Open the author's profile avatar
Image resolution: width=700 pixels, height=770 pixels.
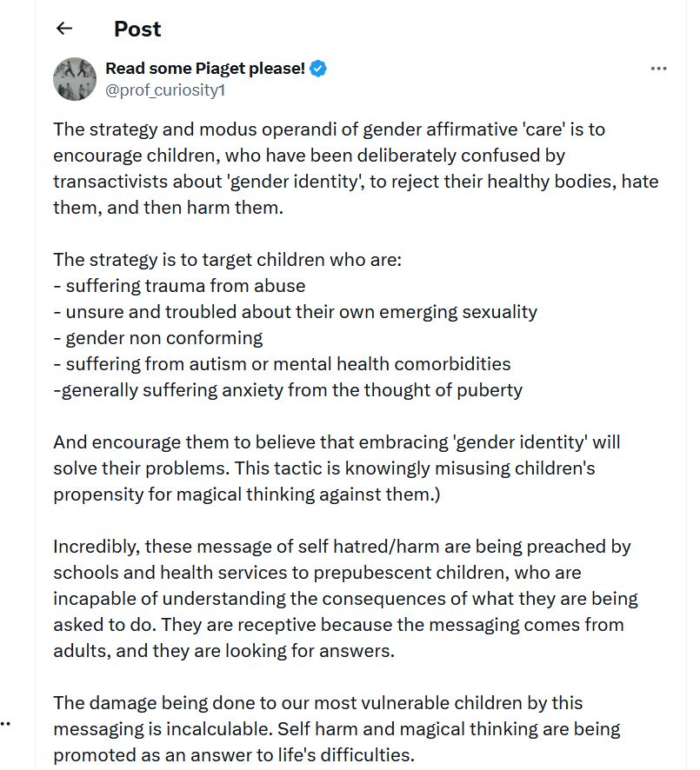point(74,79)
